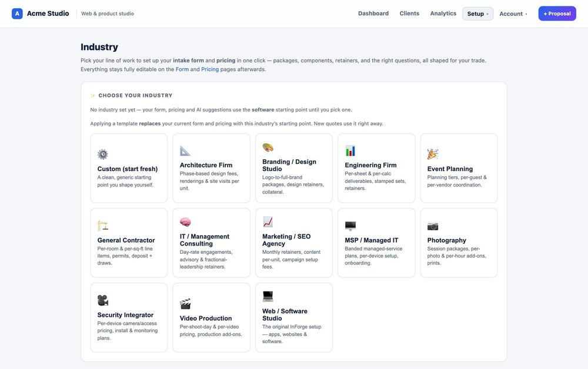Image resolution: width=588 pixels, height=369 pixels.
Task: Click the 'No industry set yet' notice text
Action: 221,110
